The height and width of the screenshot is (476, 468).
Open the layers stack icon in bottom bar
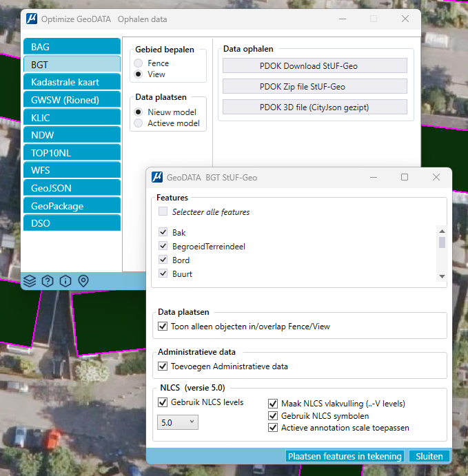(x=30, y=281)
